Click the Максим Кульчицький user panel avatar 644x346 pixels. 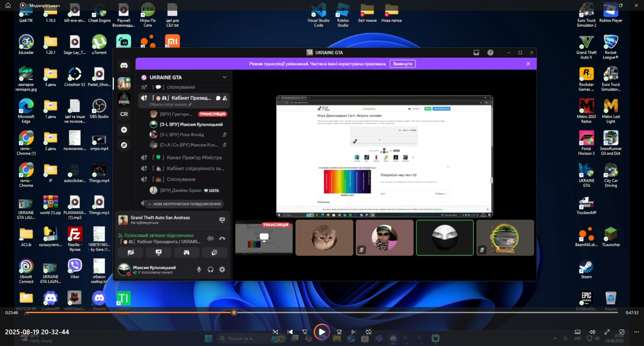click(124, 270)
